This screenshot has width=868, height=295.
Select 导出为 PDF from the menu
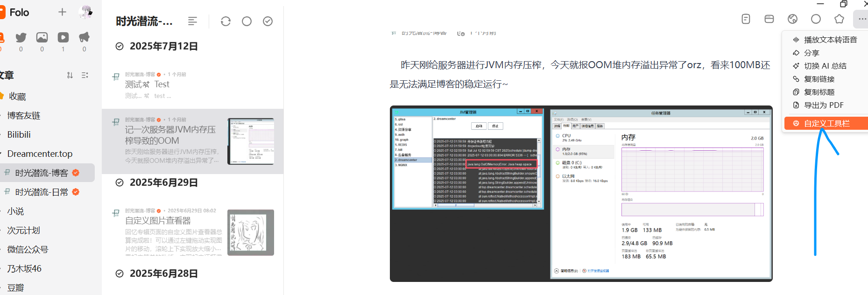point(823,105)
